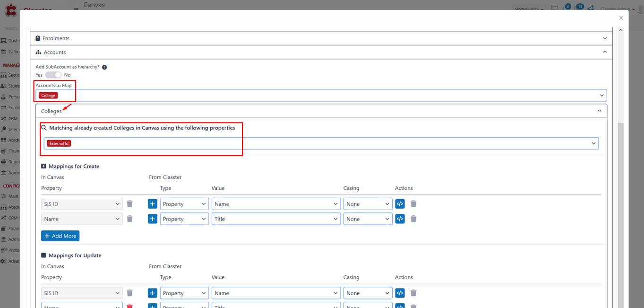Add value part to SIS ID Create row

pyautogui.click(x=153, y=204)
